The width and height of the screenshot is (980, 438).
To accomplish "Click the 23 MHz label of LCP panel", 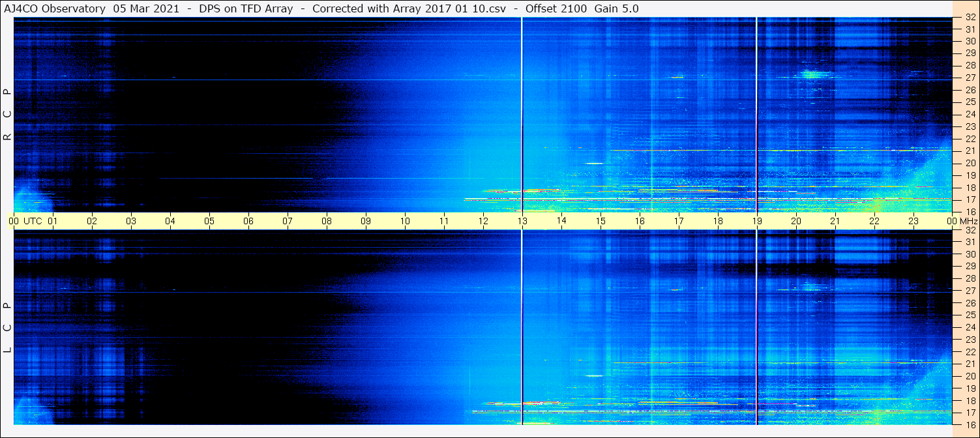I will [x=970, y=340].
